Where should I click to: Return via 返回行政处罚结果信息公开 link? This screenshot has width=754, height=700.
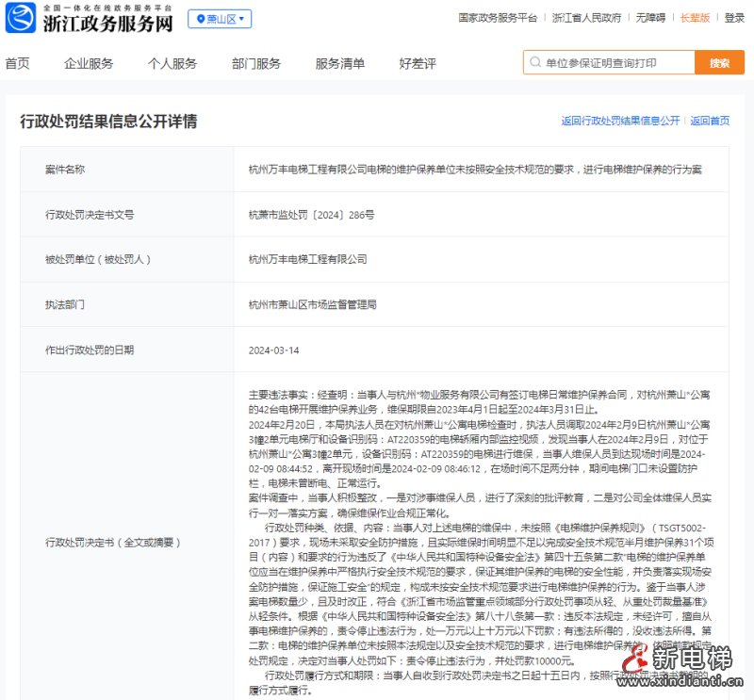point(620,122)
